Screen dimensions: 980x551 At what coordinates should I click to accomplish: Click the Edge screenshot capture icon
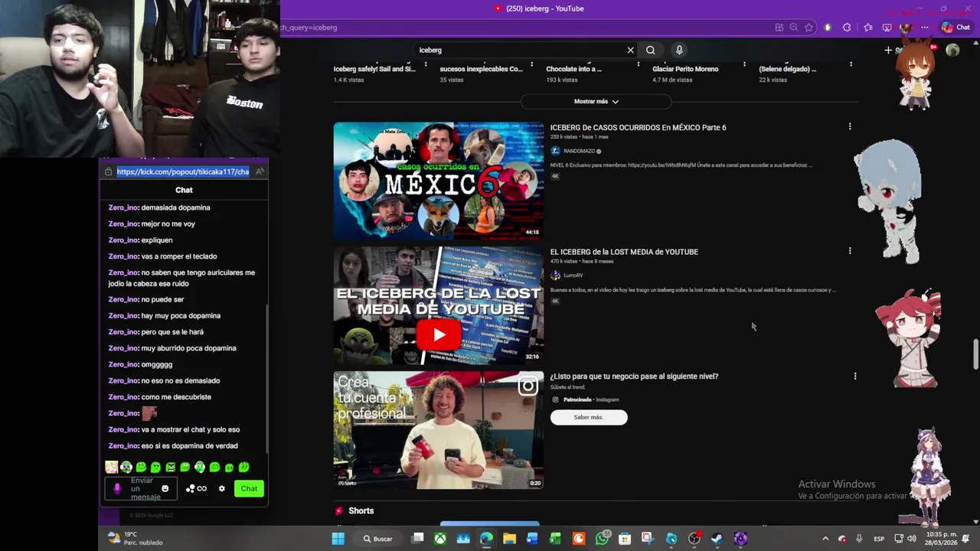[x=887, y=28]
